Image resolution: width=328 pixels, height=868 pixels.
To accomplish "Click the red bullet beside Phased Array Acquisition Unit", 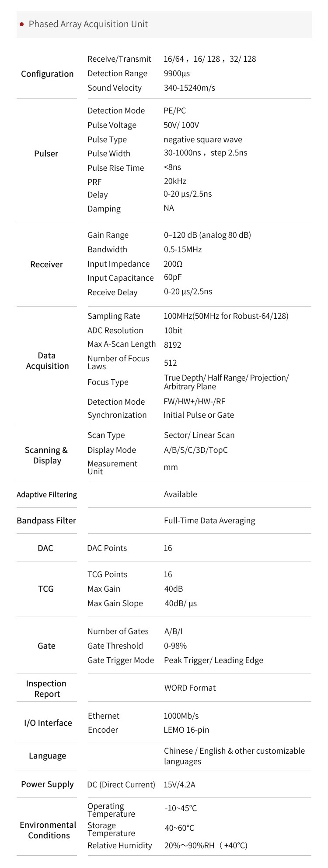I will tap(22, 25).
